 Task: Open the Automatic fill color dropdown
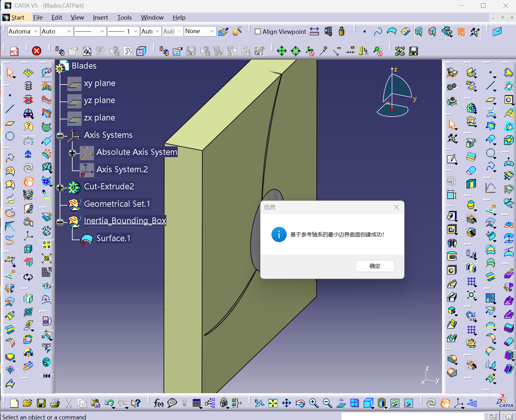pyautogui.click(x=23, y=31)
